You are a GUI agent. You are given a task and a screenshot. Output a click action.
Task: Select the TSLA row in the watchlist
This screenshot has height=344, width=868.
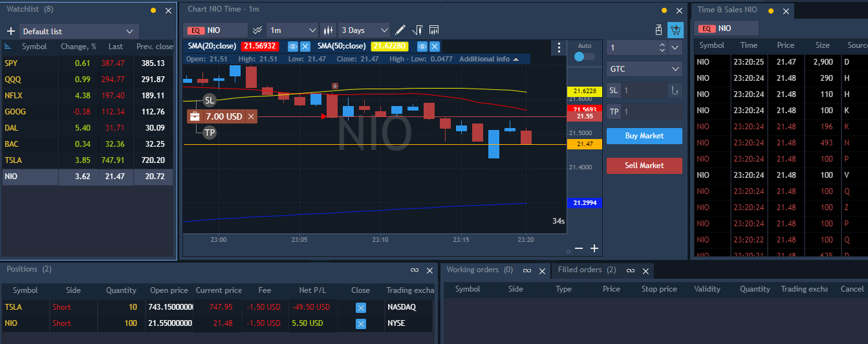click(x=87, y=160)
